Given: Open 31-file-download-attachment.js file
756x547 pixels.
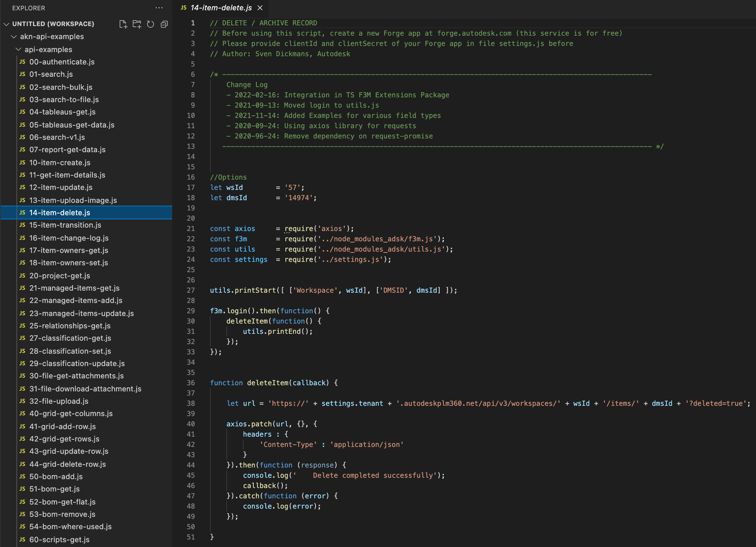Looking at the screenshot, I should click(85, 389).
